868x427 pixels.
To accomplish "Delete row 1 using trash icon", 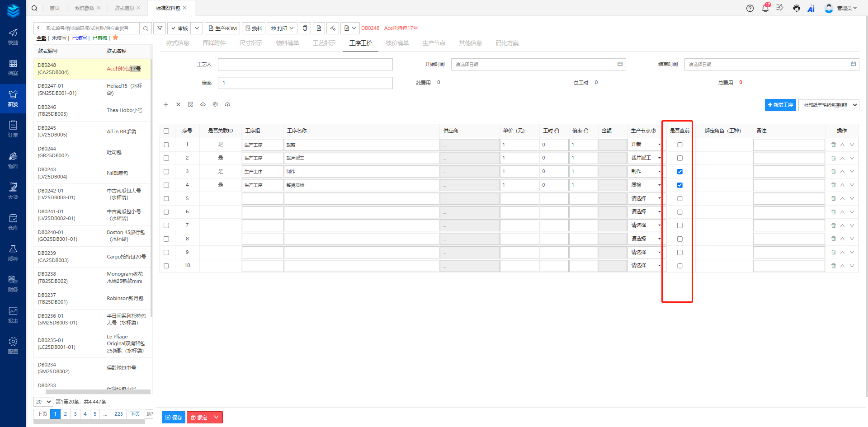I will coord(834,145).
